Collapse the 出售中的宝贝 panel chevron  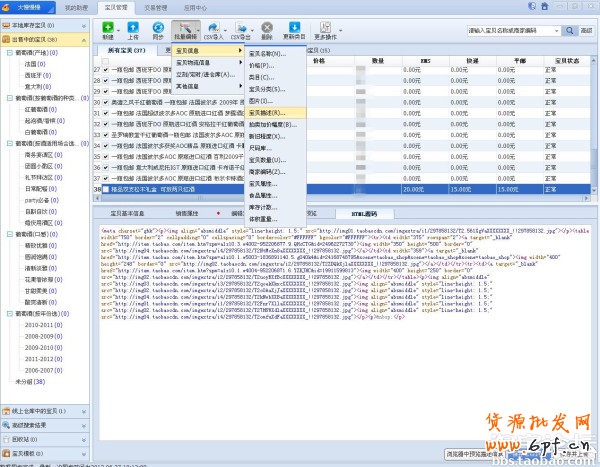click(84, 40)
